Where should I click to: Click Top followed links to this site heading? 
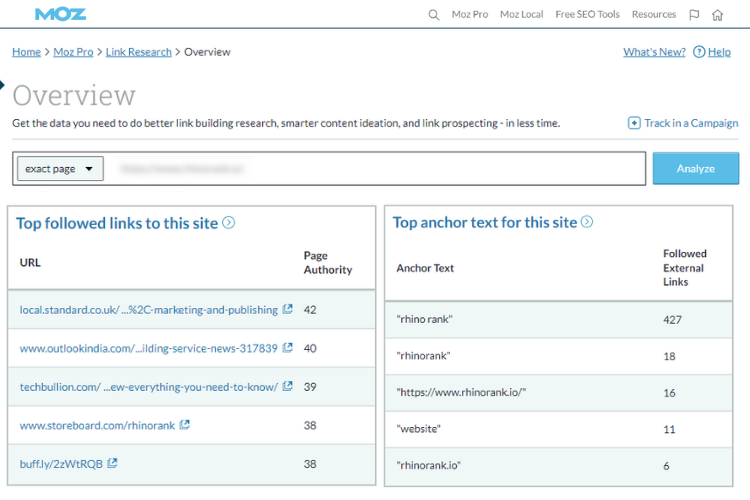117,223
